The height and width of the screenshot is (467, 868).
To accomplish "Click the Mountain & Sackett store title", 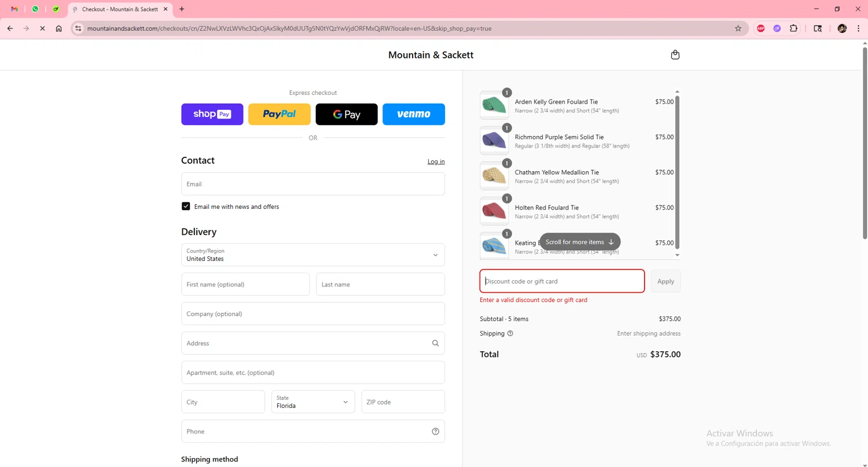I will [431, 55].
